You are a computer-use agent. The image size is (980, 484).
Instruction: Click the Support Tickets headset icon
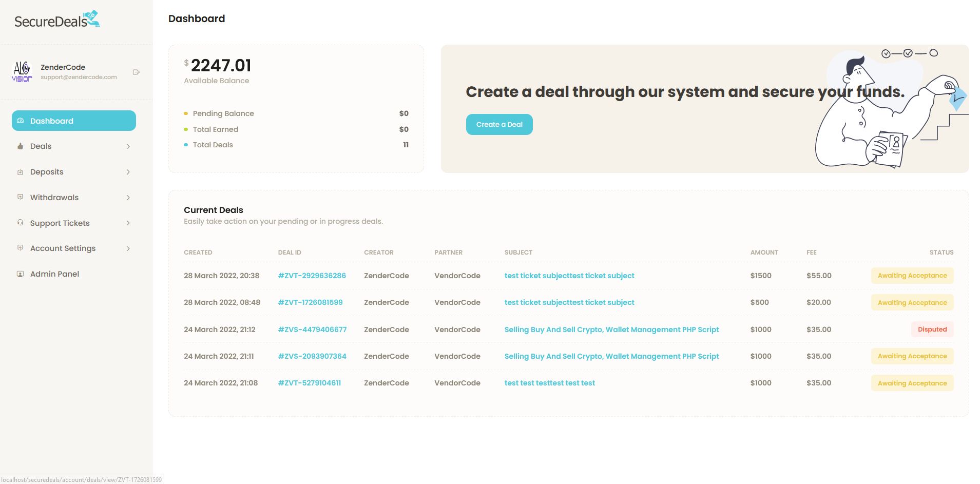tap(21, 223)
